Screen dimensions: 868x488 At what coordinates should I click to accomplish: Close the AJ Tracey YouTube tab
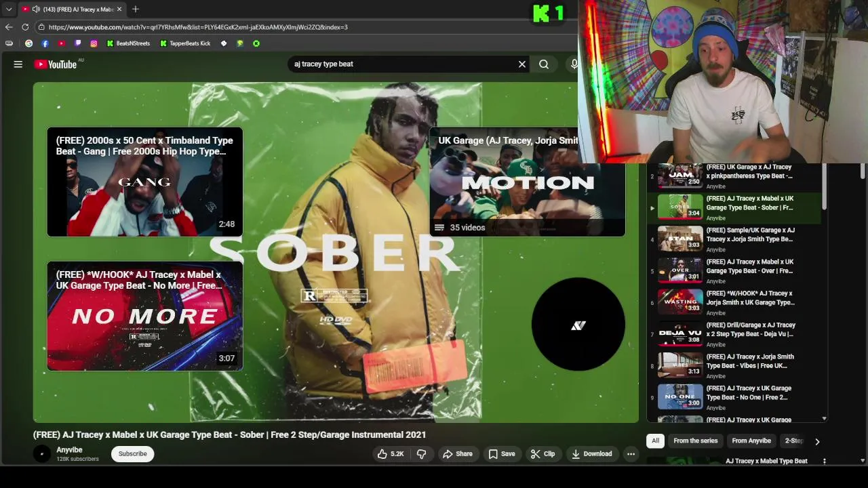120,9
